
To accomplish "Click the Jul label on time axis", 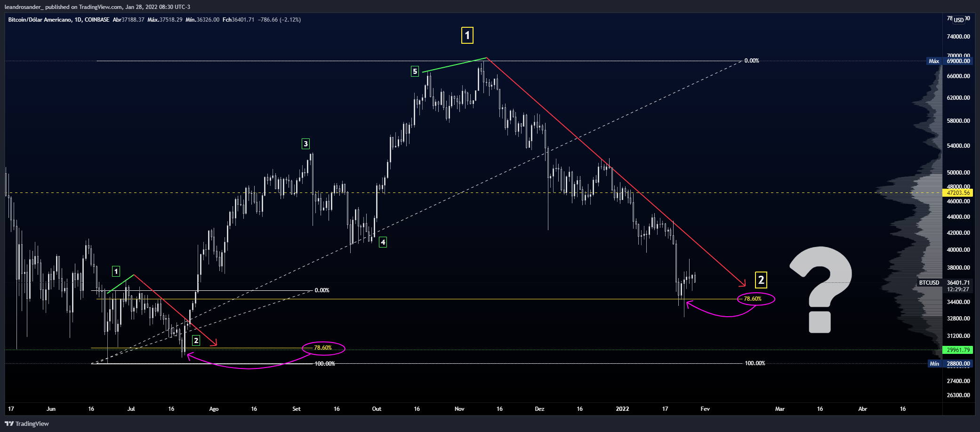I will click(131, 409).
